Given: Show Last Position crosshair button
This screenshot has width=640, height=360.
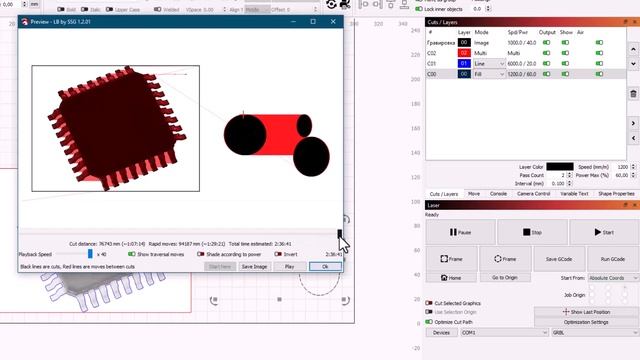Looking at the screenshot, I should click(587, 312).
